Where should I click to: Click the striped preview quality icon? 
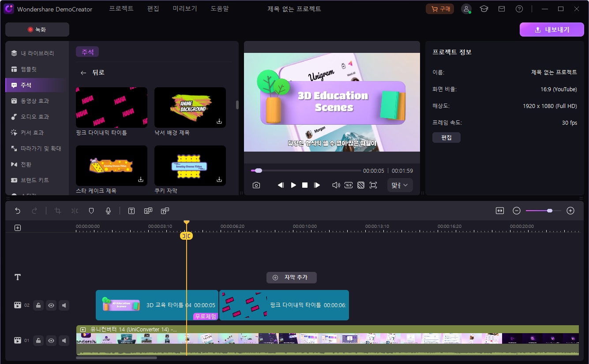coord(361,186)
